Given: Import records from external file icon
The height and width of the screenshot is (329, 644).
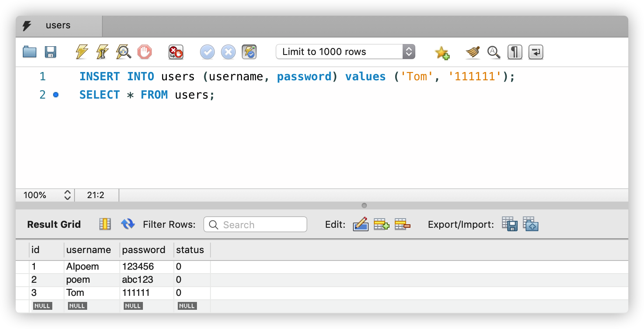Looking at the screenshot, I should [531, 224].
